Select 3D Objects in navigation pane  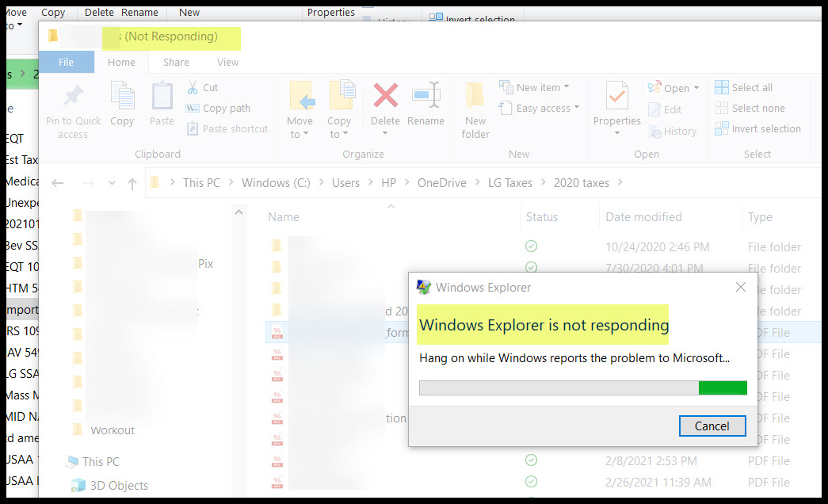coord(119,486)
